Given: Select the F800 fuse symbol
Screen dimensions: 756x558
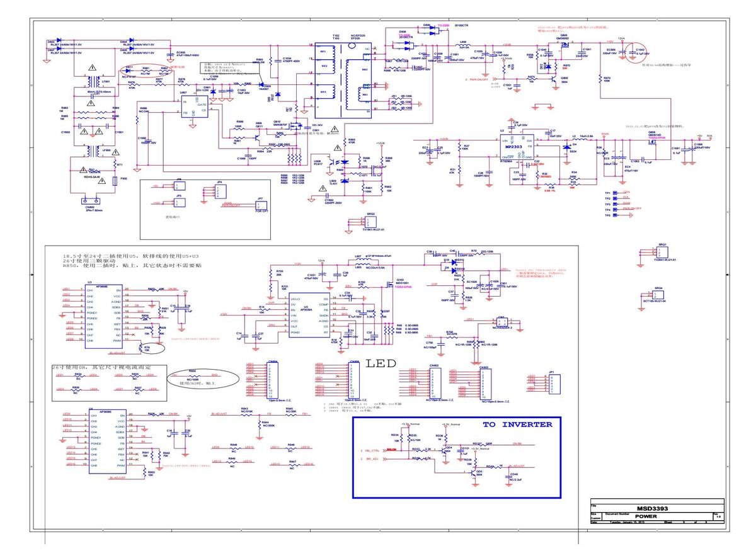Looking at the screenshot, I should point(114,180).
